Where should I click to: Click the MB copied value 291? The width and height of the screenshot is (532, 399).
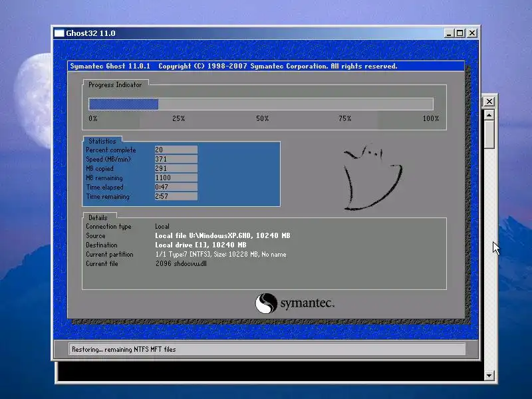pyautogui.click(x=176, y=168)
